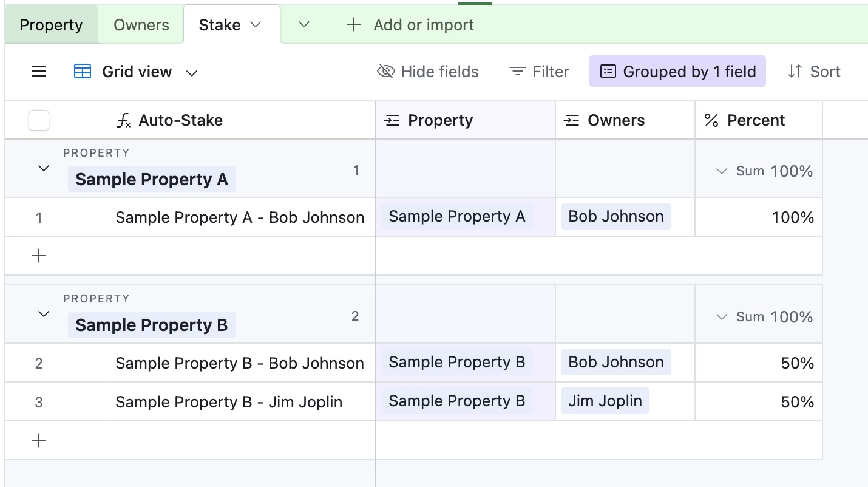
Task: Collapse the Sample Property A group
Action: (x=44, y=168)
